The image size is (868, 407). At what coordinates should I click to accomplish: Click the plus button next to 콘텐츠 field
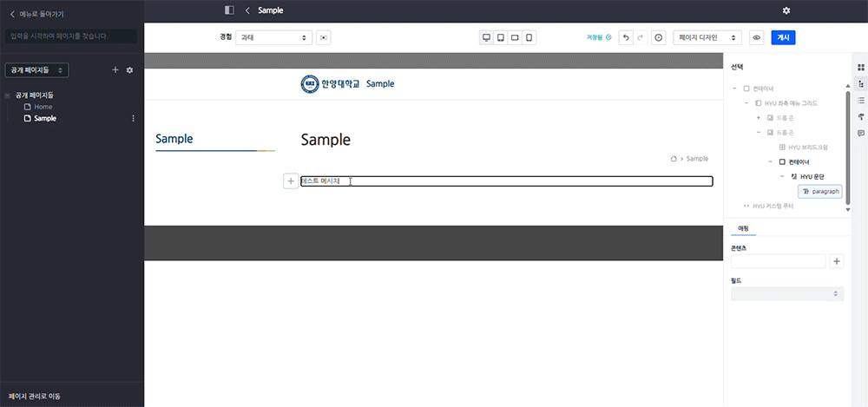(x=837, y=261)
